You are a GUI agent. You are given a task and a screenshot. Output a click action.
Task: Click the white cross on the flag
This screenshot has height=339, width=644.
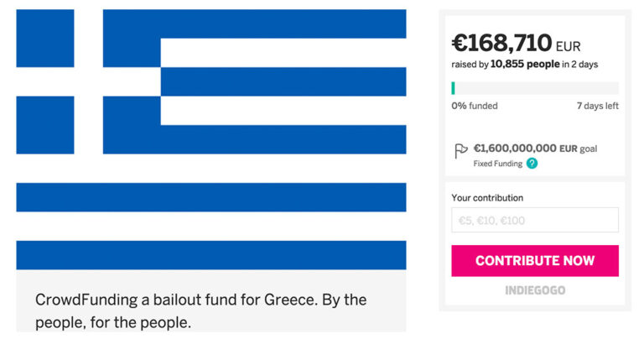[88, 81]
